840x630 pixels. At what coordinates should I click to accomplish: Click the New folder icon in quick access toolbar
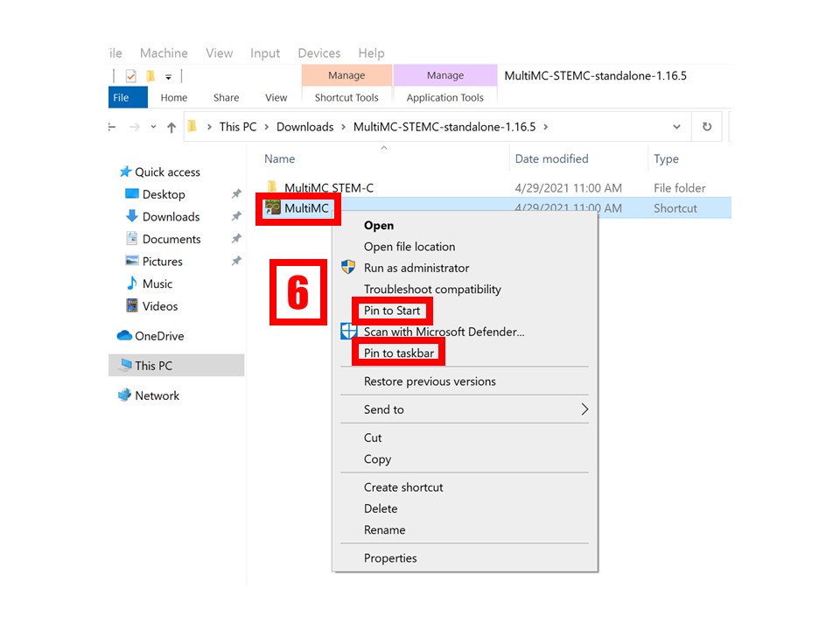click(150, 76)
